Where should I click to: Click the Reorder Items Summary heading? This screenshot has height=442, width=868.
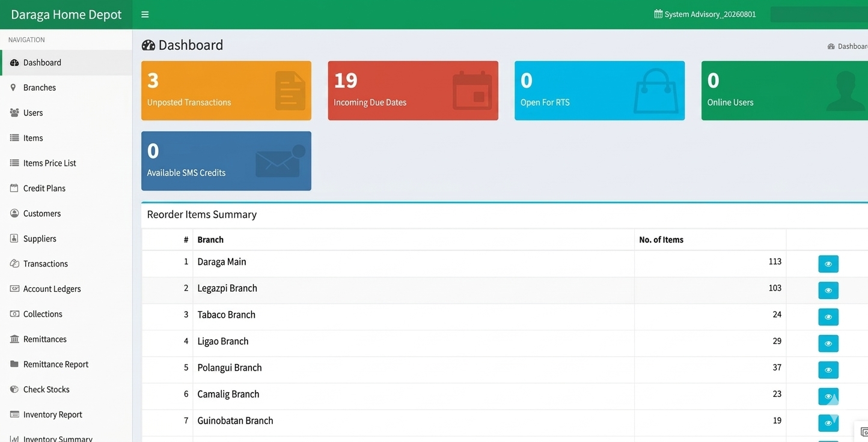[202, 214]
